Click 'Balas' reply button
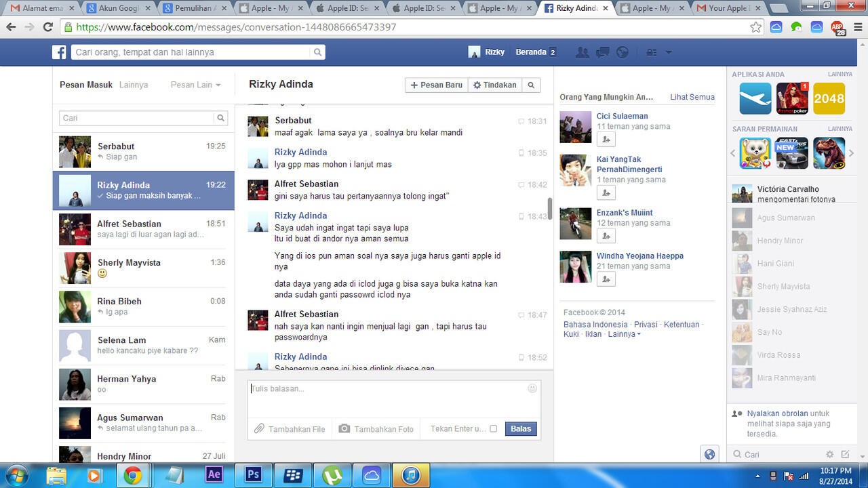 click(521, 428)
